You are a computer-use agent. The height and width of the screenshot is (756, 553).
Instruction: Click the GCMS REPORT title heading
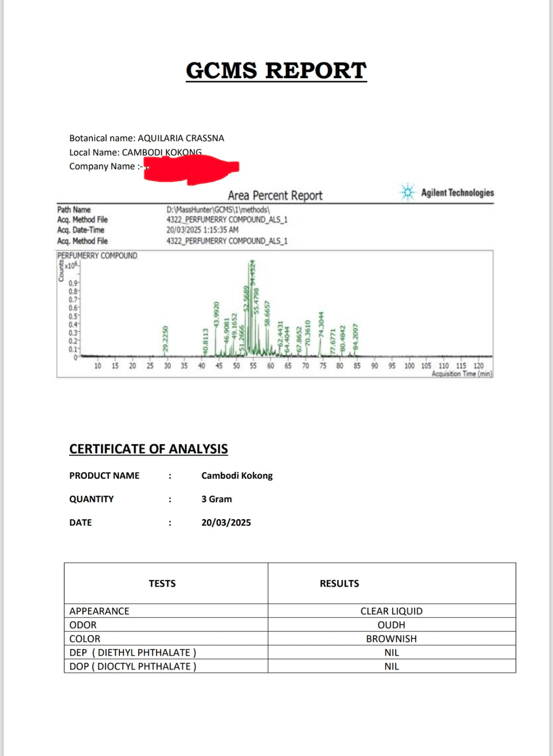(x=276, y=71)
